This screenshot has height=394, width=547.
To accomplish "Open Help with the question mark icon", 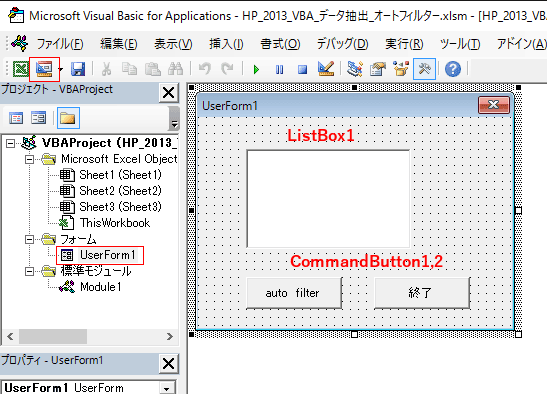I will click(453, 69).
